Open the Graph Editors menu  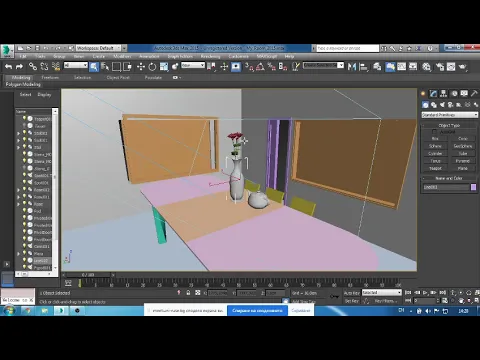[180, 56]
